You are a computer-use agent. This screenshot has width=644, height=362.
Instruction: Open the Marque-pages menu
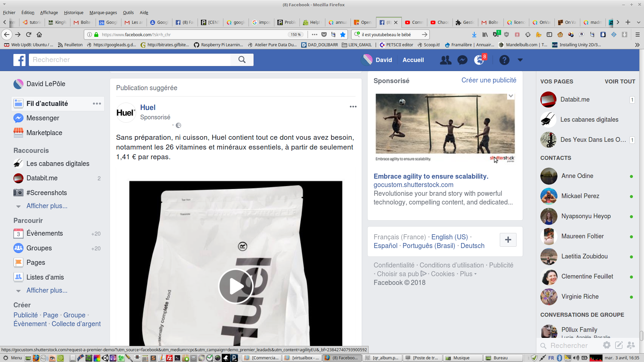[103, 12]
